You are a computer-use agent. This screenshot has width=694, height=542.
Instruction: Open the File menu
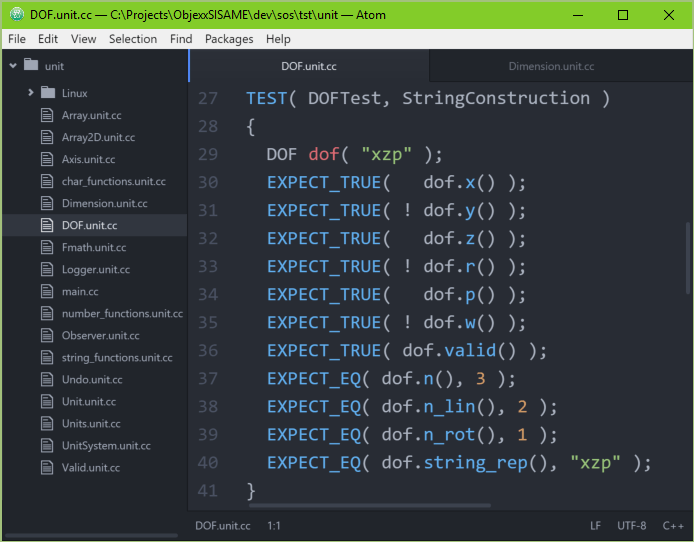click(x=17, y=39)
